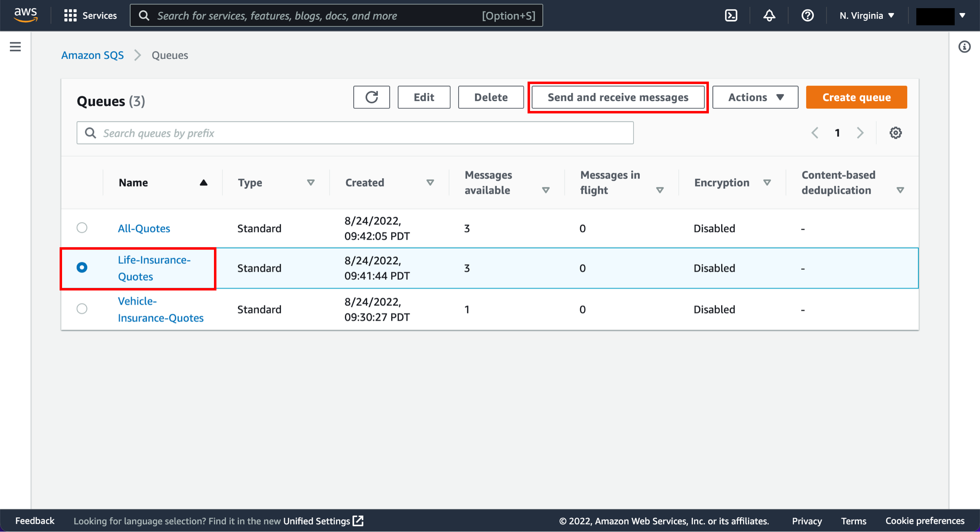
Task: Click the Search queues by prefix field
Action: pos(354,133)
